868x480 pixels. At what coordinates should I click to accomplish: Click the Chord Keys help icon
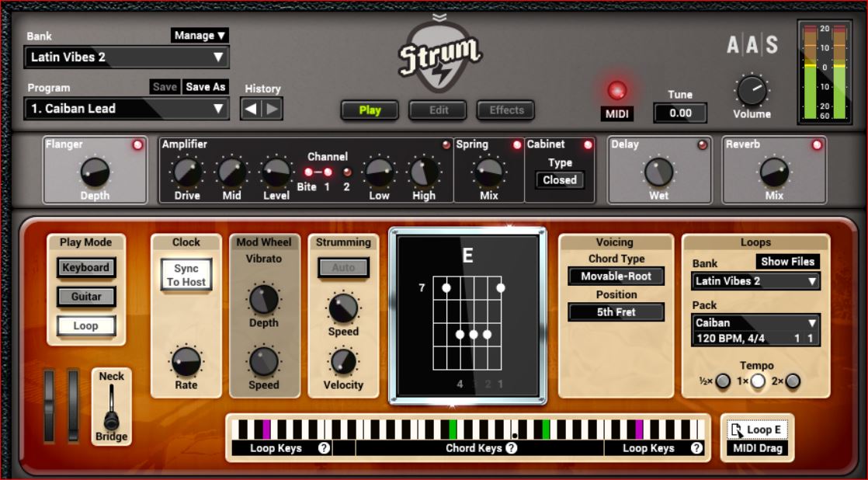(x=512, y=448)
